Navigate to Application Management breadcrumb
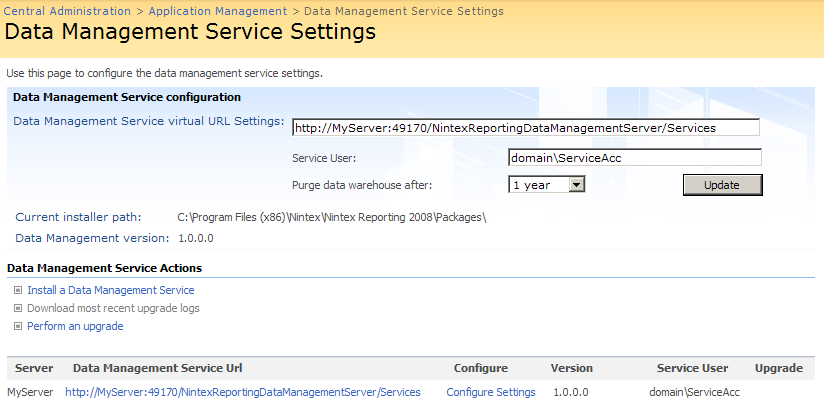Viewport: 824px width, 413px height. [217, 11]
